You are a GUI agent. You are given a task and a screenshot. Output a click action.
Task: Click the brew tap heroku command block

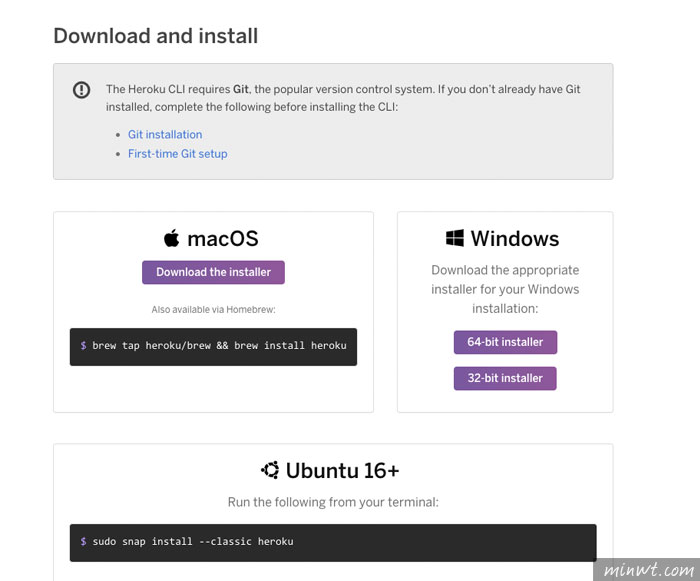[213, 347]
